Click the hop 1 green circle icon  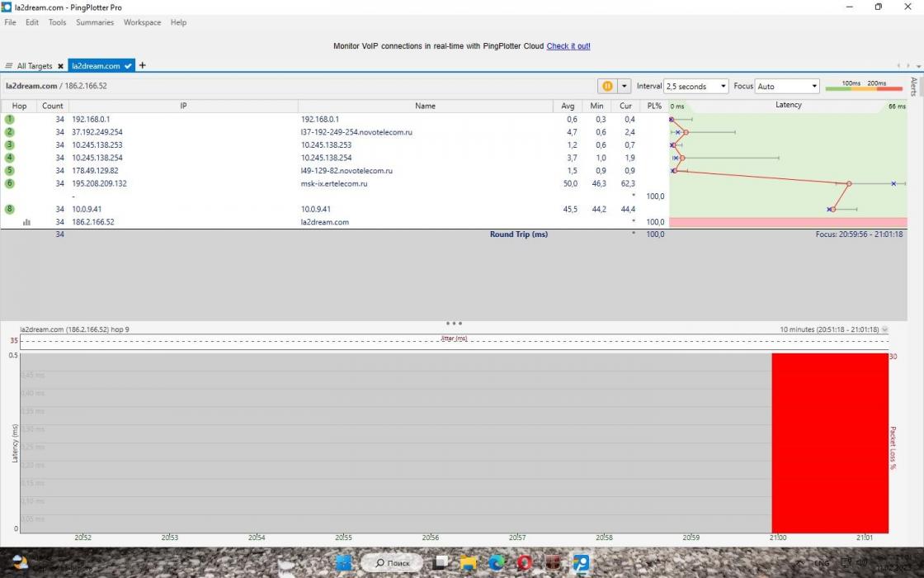point(10,119)
